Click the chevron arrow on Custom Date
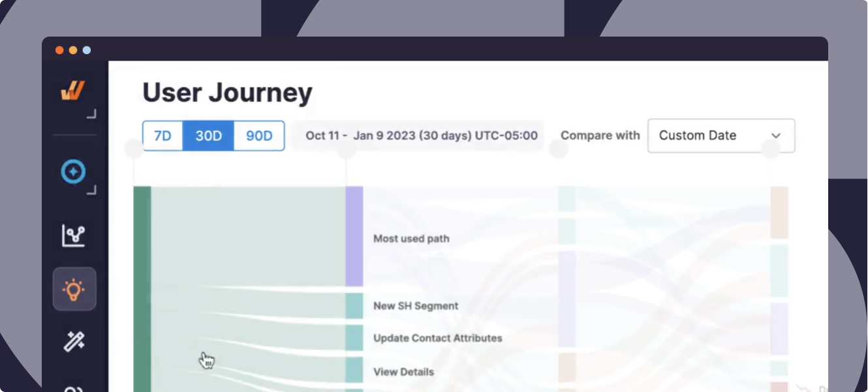Image resolution: width=868 pixels, height=392 pixels. coord(776,136)
